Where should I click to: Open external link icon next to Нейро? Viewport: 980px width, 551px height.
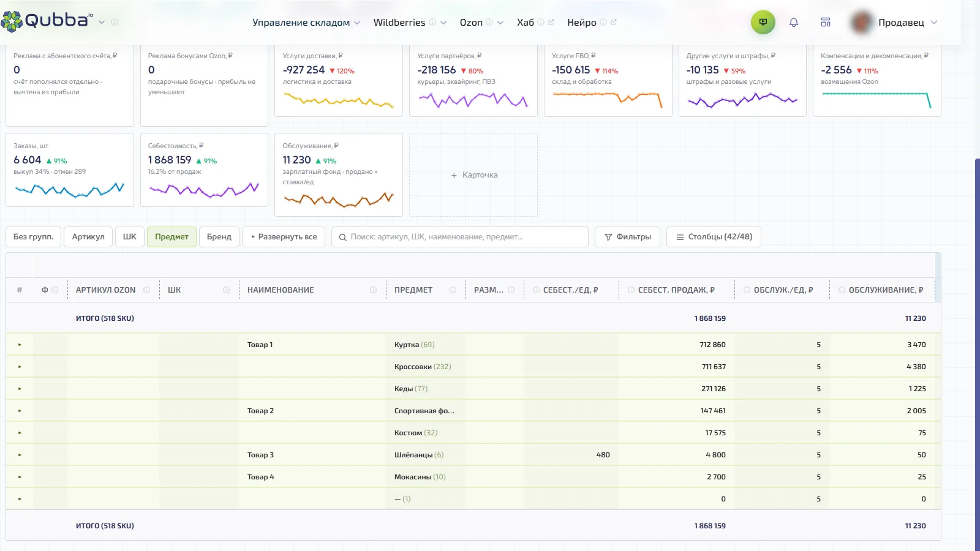tap(614, 22)
